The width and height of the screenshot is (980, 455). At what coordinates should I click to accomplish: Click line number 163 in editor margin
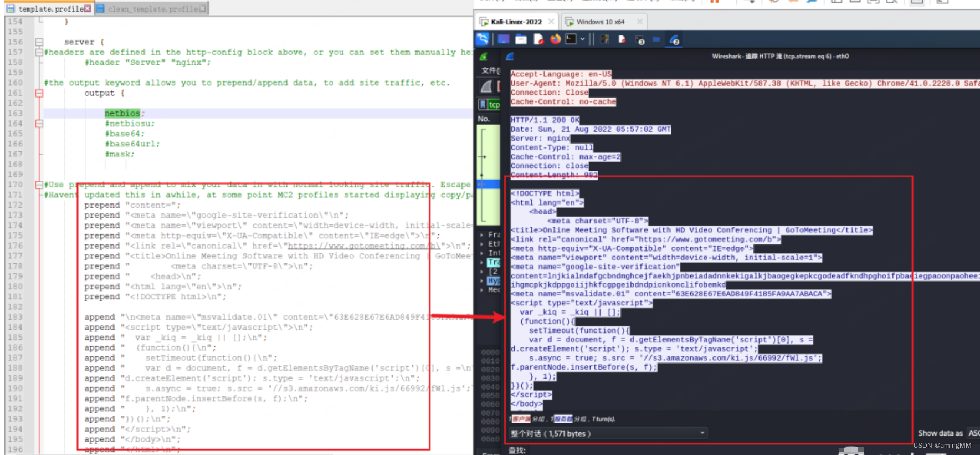[x=15, y=113]
